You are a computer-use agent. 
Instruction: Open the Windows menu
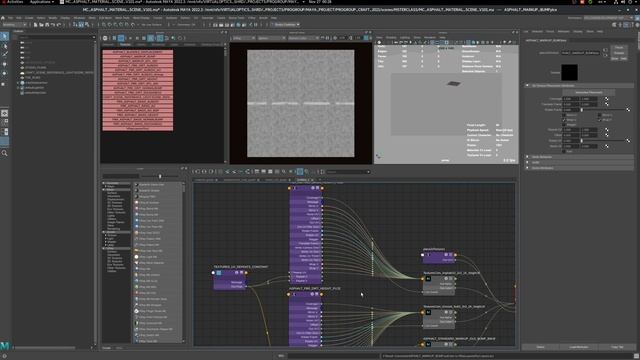coord(79,18)
